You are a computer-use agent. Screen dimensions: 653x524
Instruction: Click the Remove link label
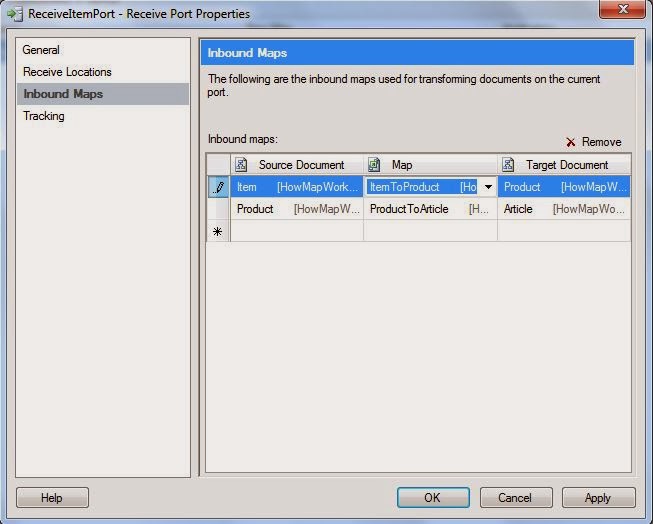tap(601, 142)
